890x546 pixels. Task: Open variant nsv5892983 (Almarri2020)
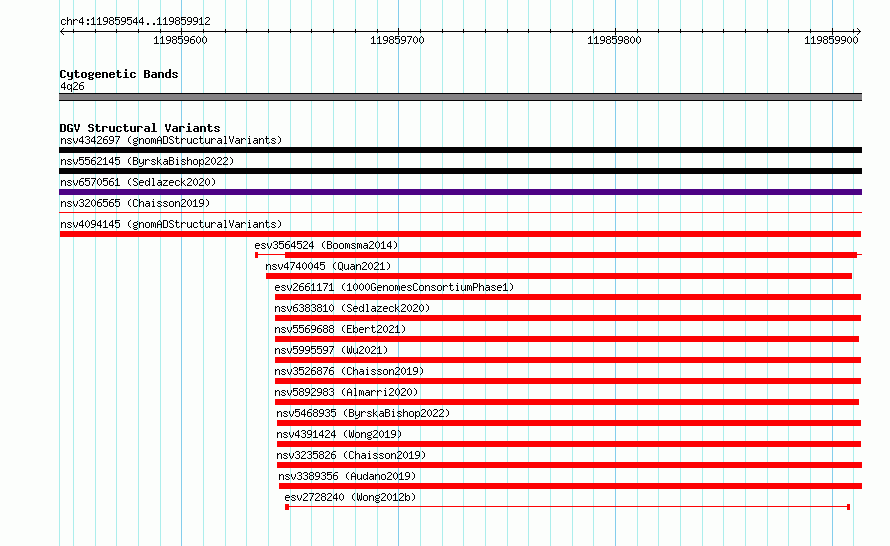click(346, 392)
